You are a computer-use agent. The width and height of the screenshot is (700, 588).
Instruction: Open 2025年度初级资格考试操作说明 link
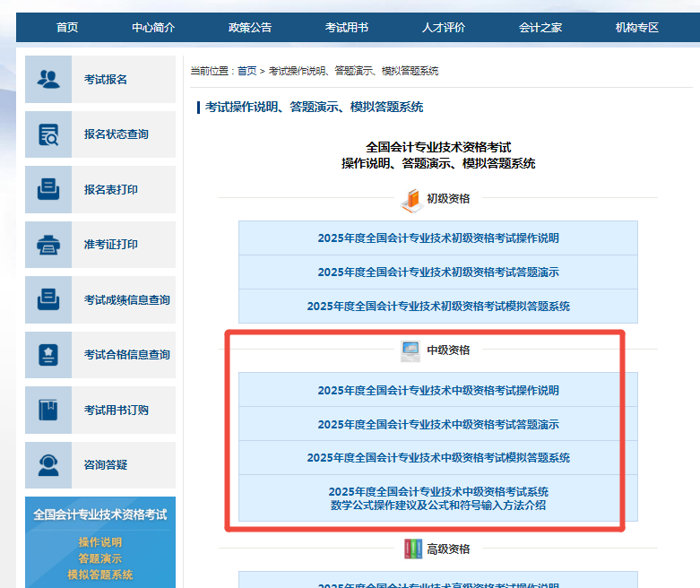click(x=437, y=238)
